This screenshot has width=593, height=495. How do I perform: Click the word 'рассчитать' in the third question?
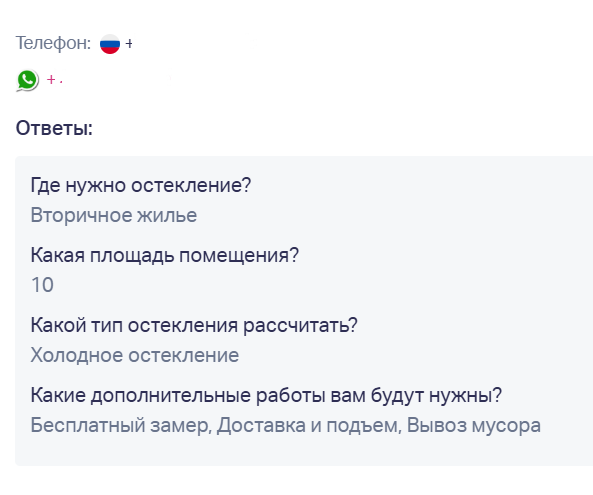pyautogui.click(x=296, y=326)
